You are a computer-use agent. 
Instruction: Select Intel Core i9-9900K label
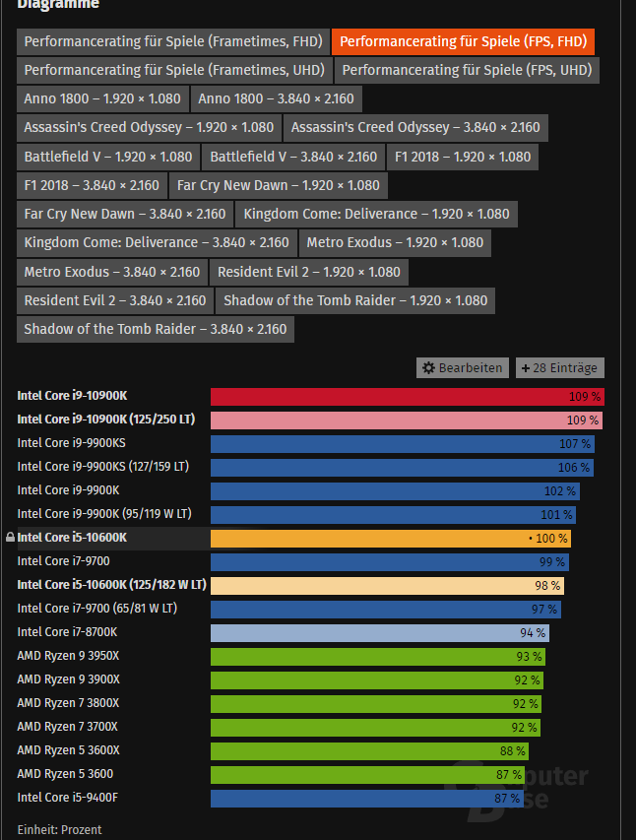tap(68, 490)
